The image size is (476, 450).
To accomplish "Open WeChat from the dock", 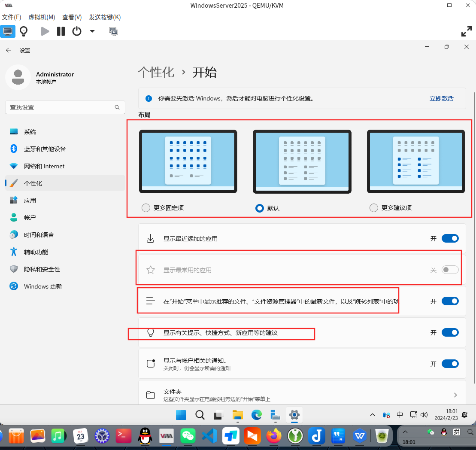I will point(188,436).
